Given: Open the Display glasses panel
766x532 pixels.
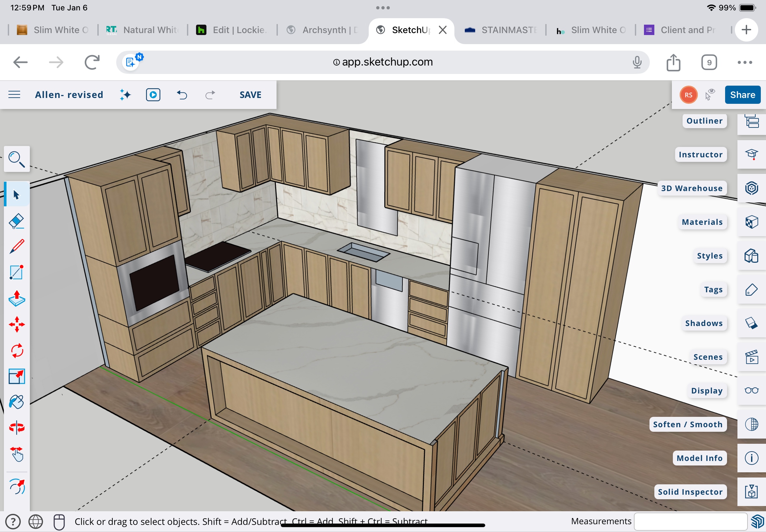Looking at the screenshot, I should [751, 391].
